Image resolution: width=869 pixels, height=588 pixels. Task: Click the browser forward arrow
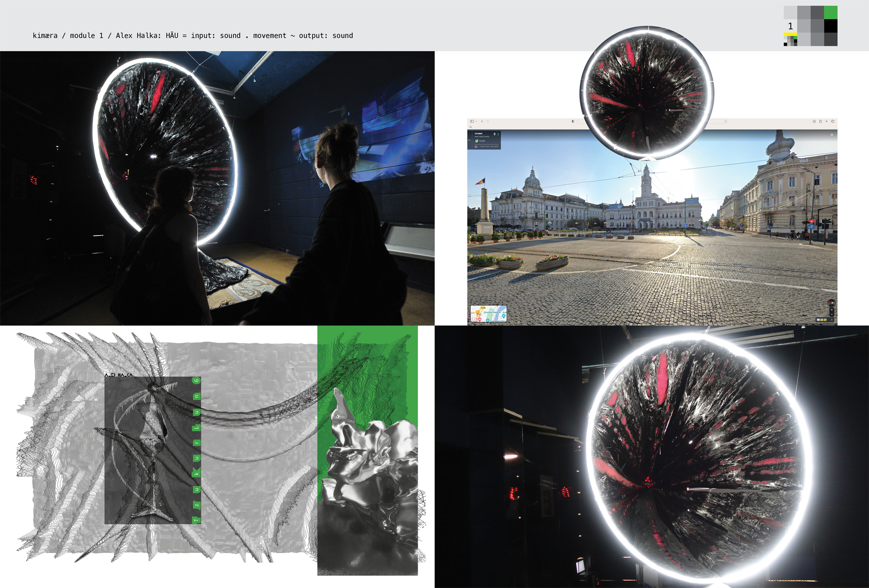point(488,121)
